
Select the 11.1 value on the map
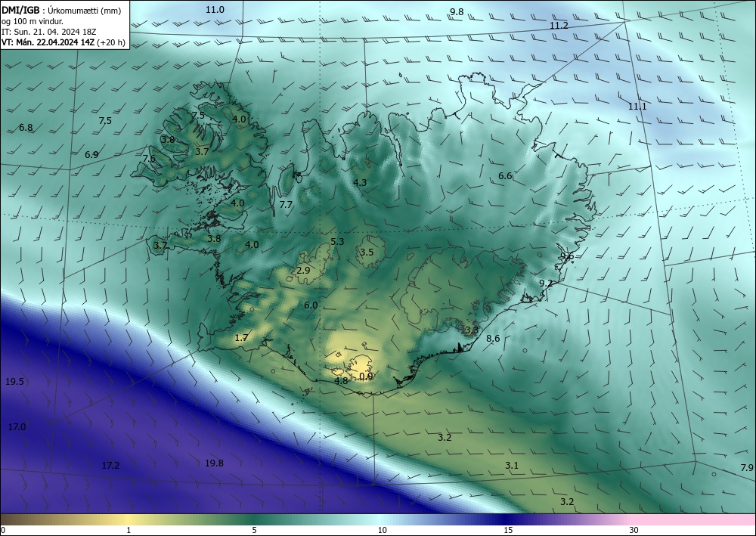[x=637, y=107]
